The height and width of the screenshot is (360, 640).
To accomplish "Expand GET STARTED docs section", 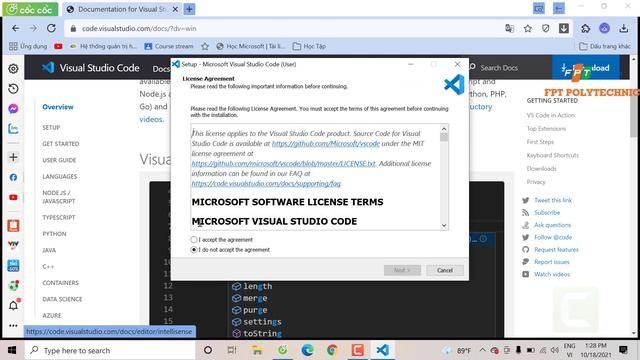I will tap(61, 144).
